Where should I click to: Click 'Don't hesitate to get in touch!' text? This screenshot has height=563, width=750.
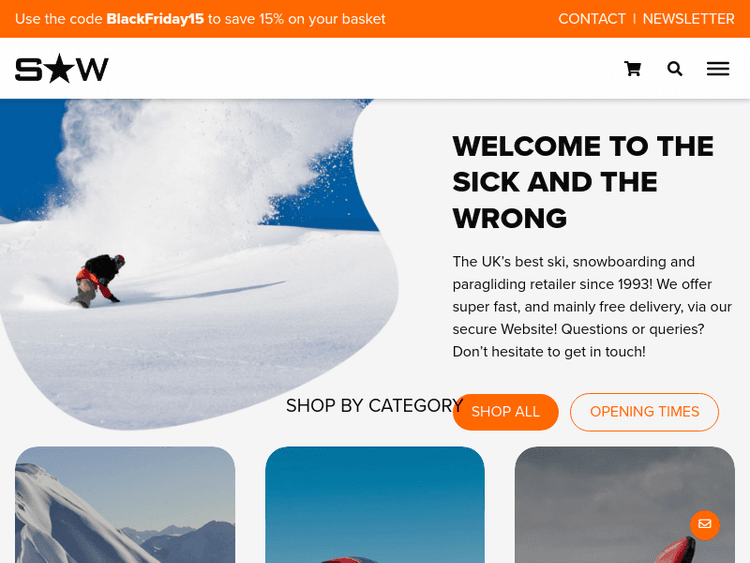coord(549,352)
